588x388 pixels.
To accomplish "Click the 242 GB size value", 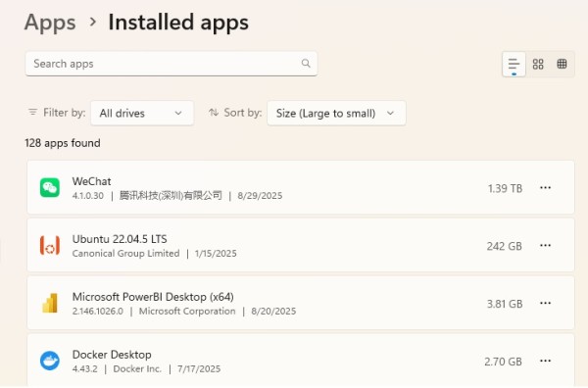I will coord(505,246).
